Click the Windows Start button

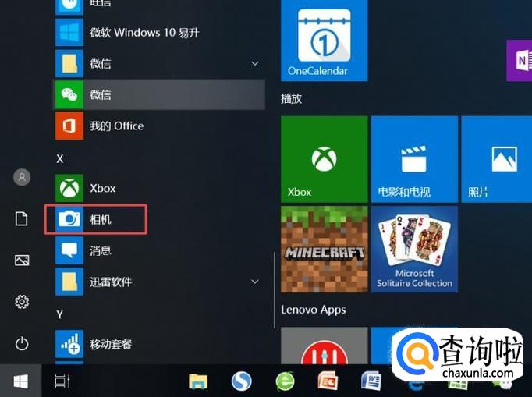[x=21, y=381]
